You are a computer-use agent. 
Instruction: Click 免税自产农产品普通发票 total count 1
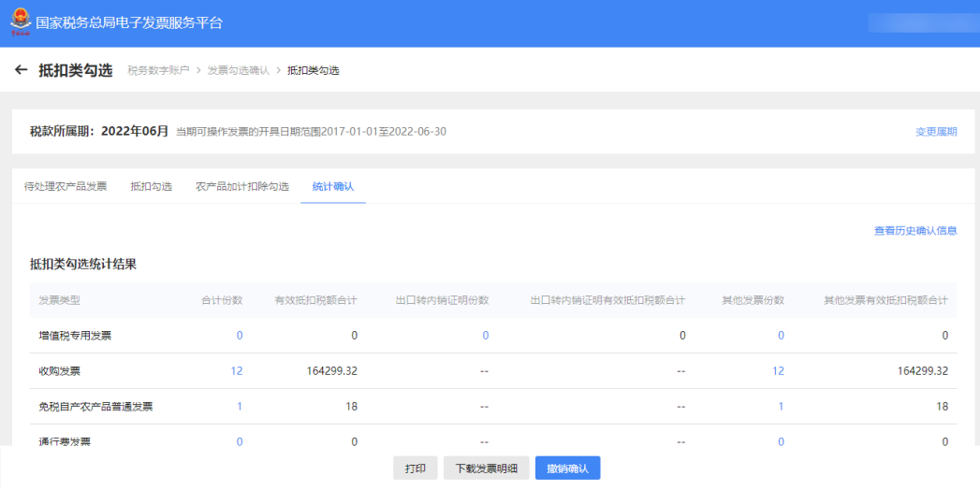pyautogui.click(x=240, y=407)
